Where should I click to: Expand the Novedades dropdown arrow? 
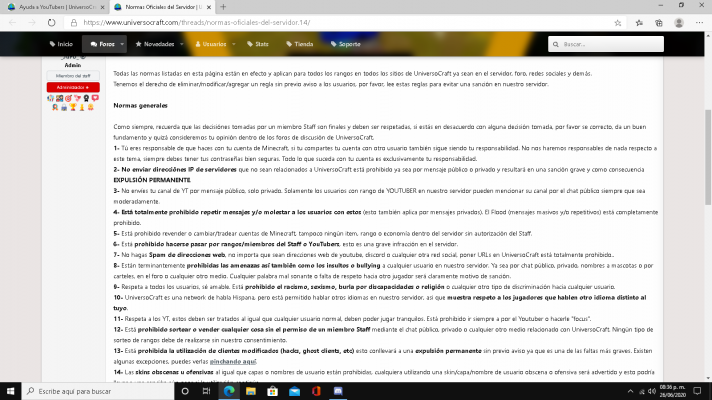click(x=182, y=44)
